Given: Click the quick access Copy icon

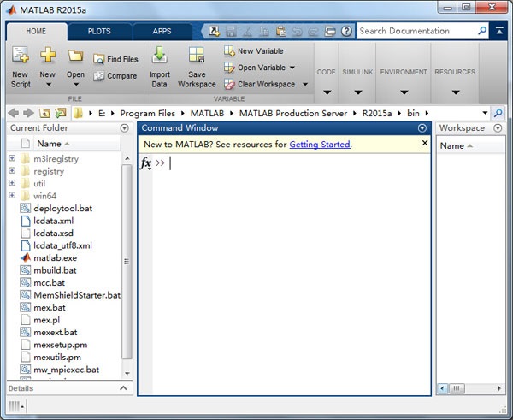Looking at the screenshot, I should (x=263, y=31).
